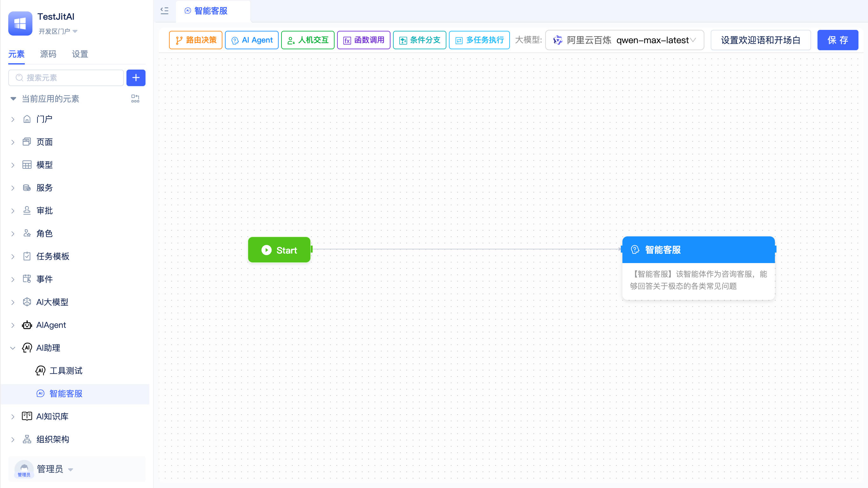Image resolution: width=868 pixels, height=488 pixels.
Task: Add a 人机交互 interaction node
Action: (x=308, y=40)
